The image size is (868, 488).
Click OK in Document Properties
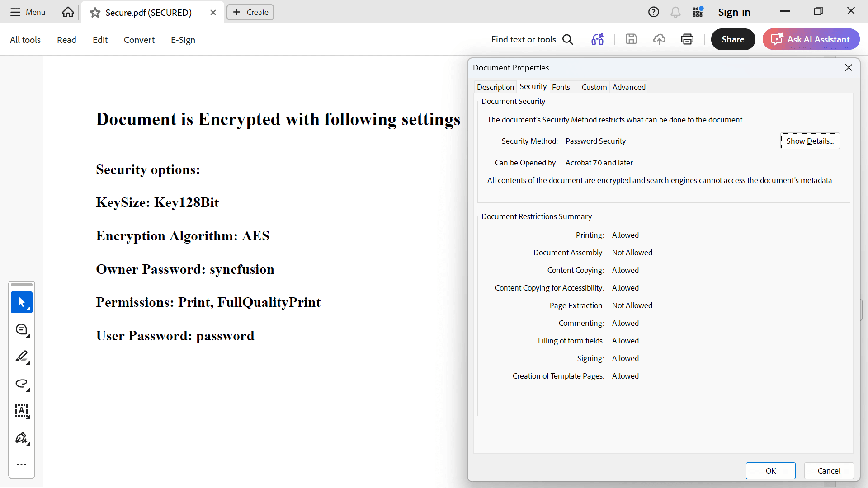coord(771,471)
